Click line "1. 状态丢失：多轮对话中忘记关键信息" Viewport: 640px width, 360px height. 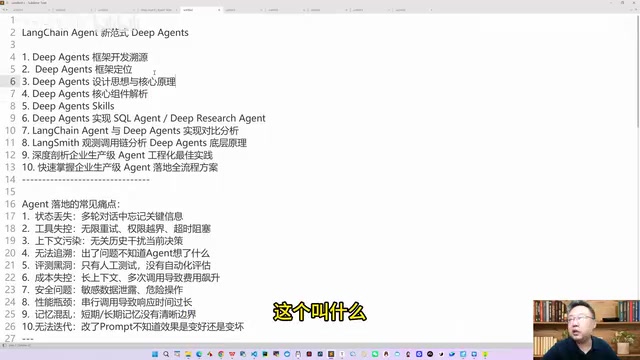[102, 216]
